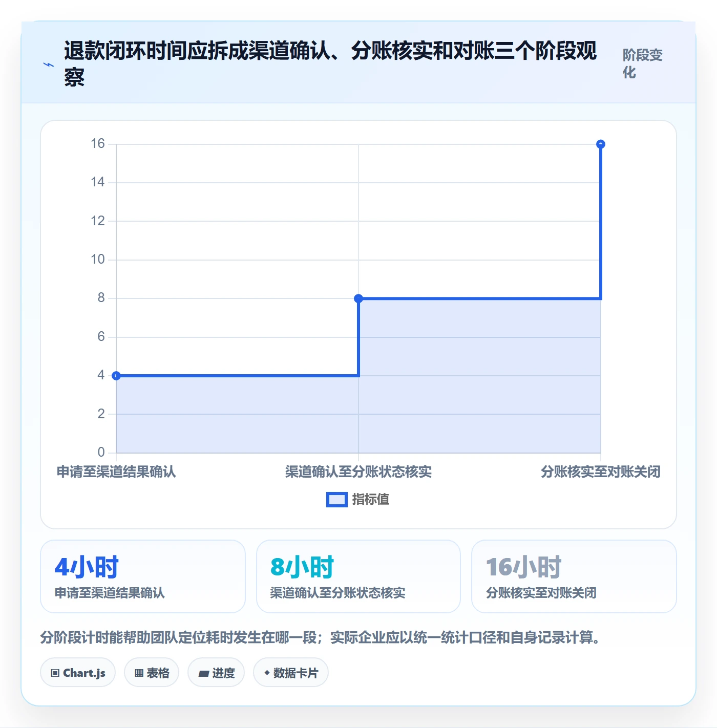Click the 8小时 card value
The height and width of the screenshot is (728, 717).
point(302,567)
